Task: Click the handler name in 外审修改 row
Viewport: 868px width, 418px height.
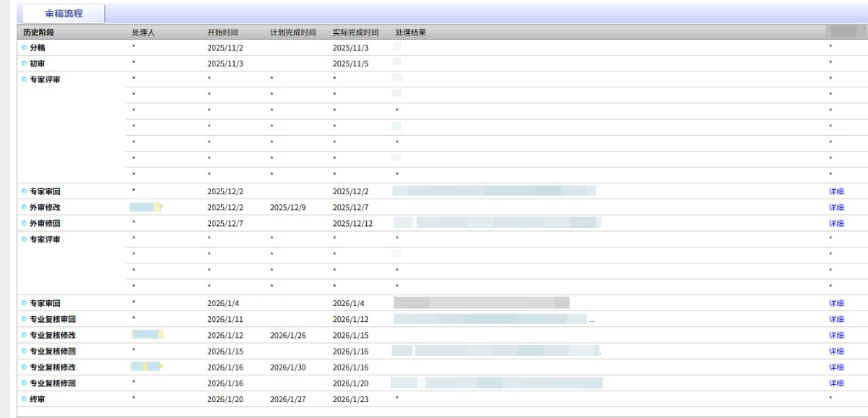Action: click(145, 207)
